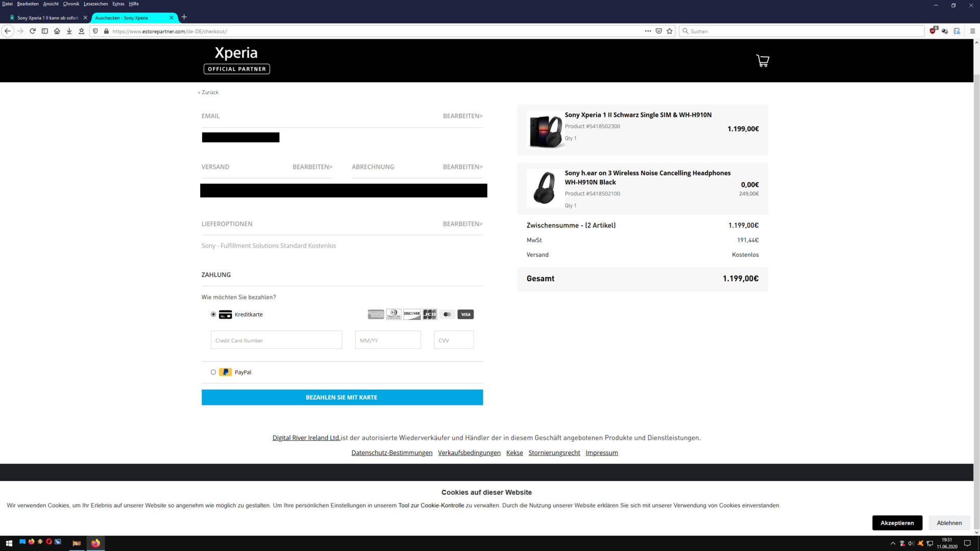Screen dimensions: 980x551
Task: Open the Digital River Ireland Ltd. link
Action: coord(306,438)
